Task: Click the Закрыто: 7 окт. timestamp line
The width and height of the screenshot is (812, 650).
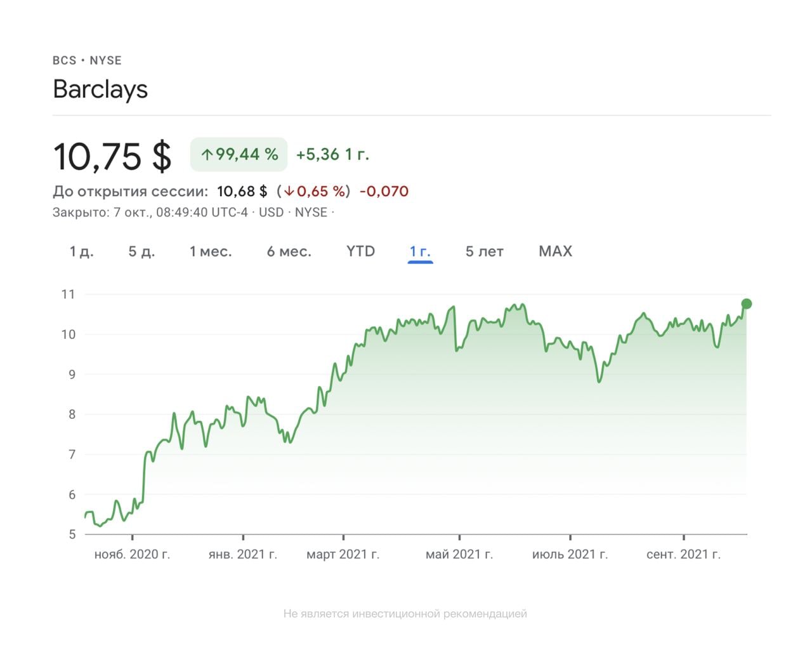Action: [x=193, y=213]
